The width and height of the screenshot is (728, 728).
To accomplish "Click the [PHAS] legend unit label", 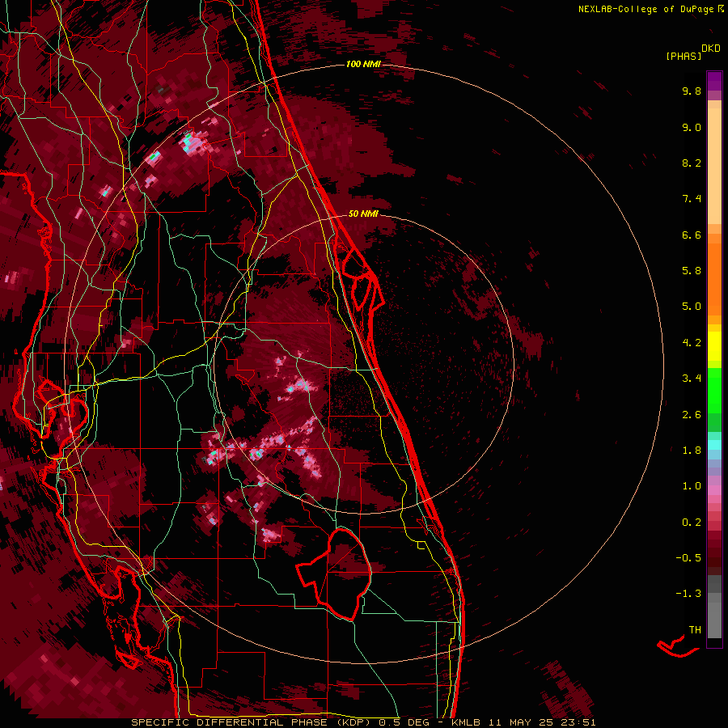I will pyautogui.click(x=684, y=56).
